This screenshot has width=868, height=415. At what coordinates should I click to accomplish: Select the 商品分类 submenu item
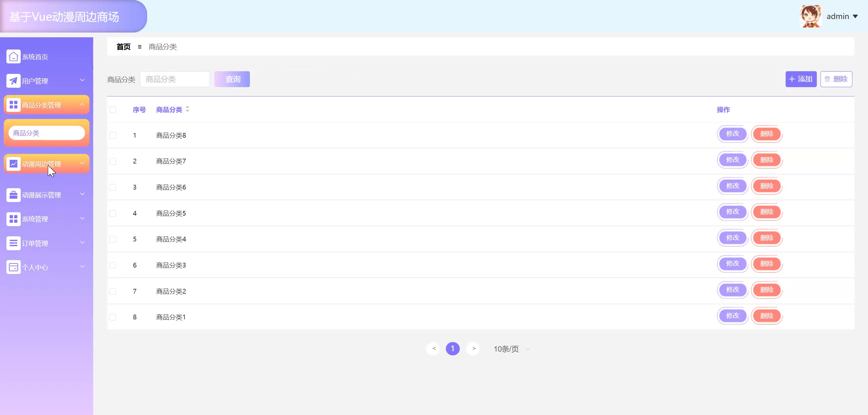click(46, 133)
